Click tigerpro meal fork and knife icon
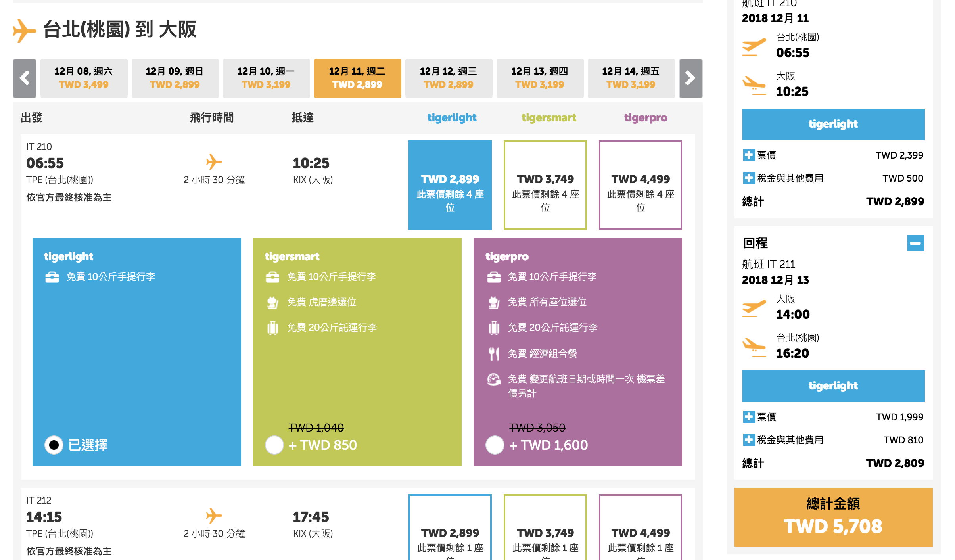 (493, 353)
